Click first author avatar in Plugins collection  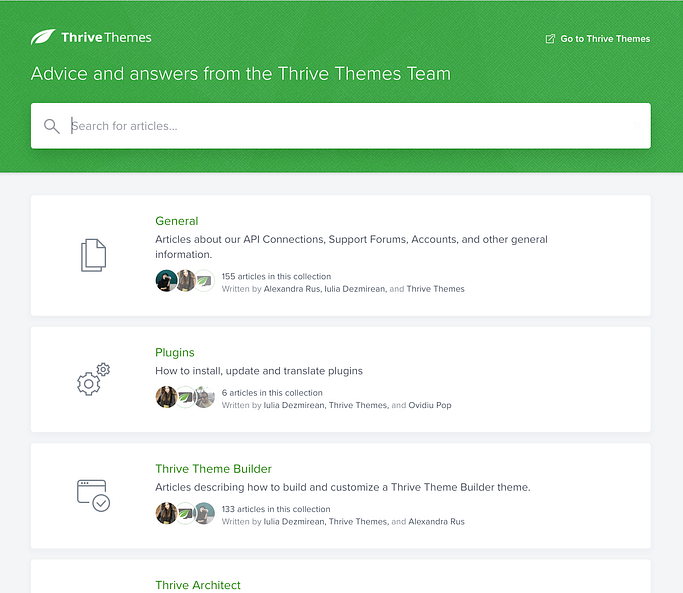(x=166, y=397)
